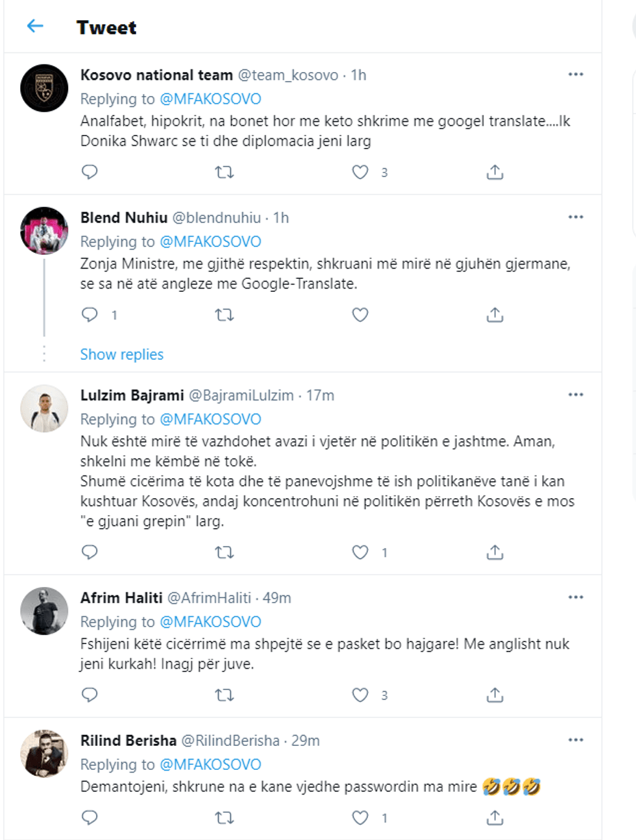This screenshot has height=840, width=636.
Task: Open more options menu on Rilind Berisha tweet
Action: click(x=576, y=740)
